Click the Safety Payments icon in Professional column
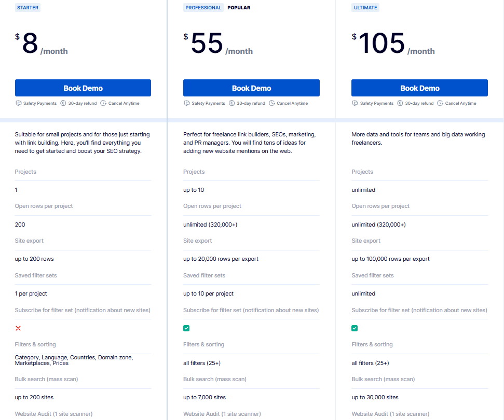Image resolution: width=504 pixels, height=420 pixels. click(x=187, y=103)
